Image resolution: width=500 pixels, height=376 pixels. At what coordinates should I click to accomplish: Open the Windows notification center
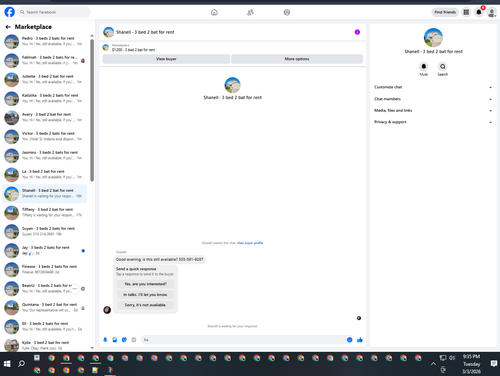[x=494, y=364]
